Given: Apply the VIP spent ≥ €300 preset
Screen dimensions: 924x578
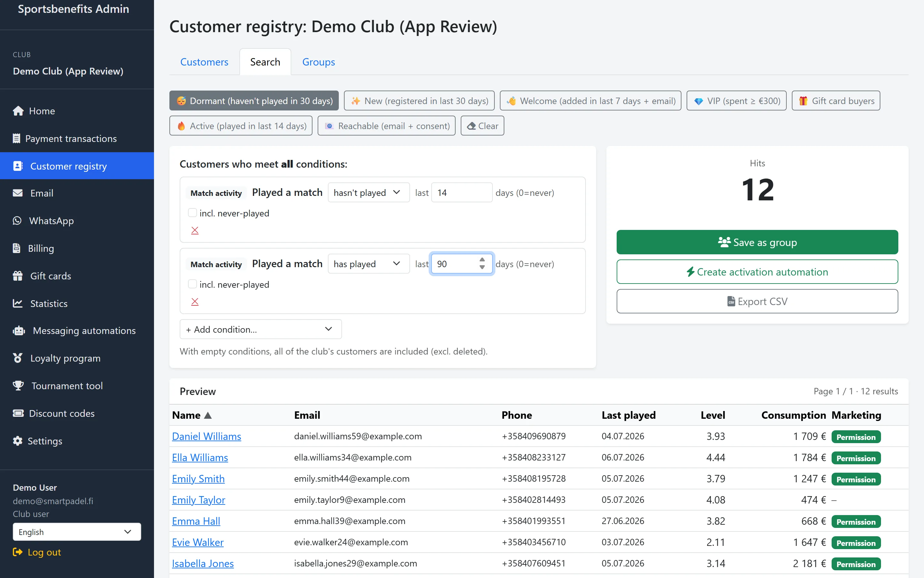Looking at the screenshot, I should tap(736, 101).
